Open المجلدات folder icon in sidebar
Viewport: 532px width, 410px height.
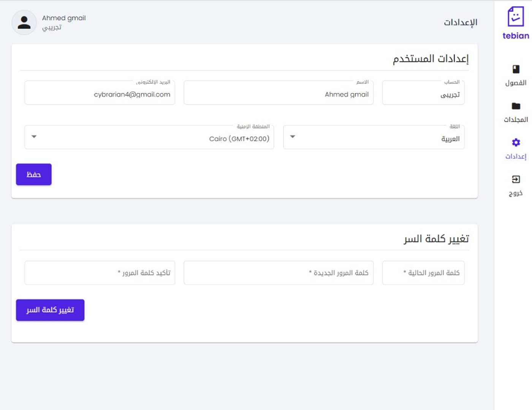click(x=516, y=106)
